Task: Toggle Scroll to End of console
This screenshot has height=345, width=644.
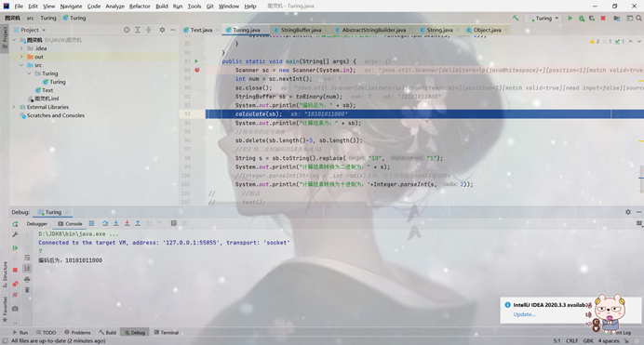Action: pyautogui.click(x=27, y=269)
